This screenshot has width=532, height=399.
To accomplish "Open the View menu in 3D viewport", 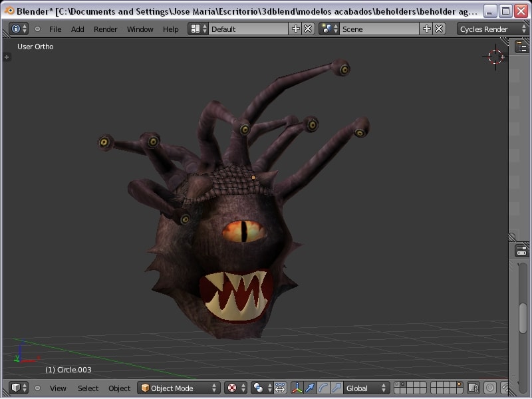I will coord(58,388).
